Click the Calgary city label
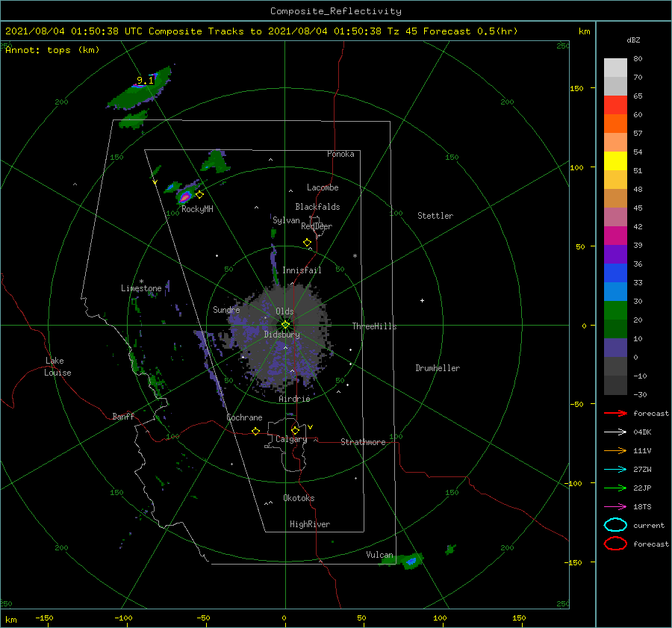This screenshot has height=628, width=672. [x=291, y=439]
